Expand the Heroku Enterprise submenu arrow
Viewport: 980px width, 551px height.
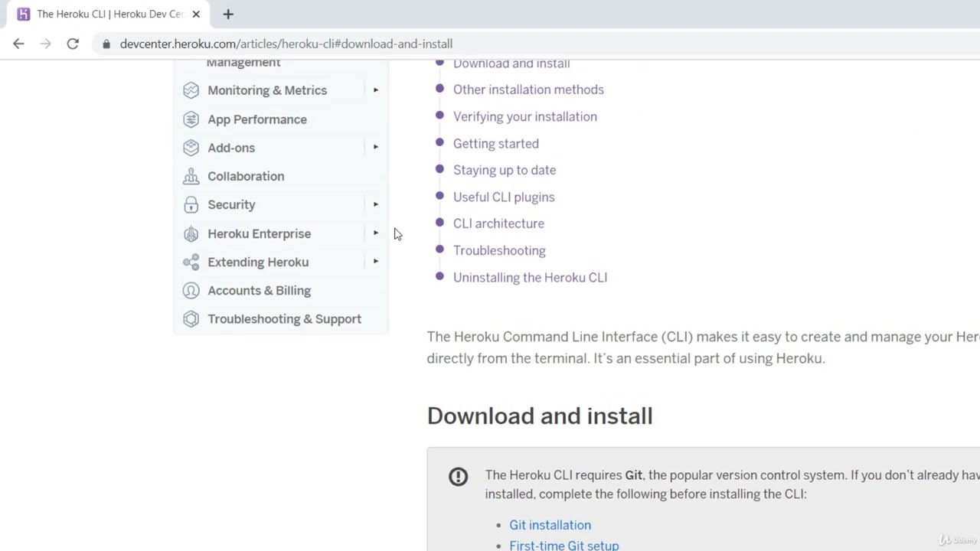(x=375, y=233)
